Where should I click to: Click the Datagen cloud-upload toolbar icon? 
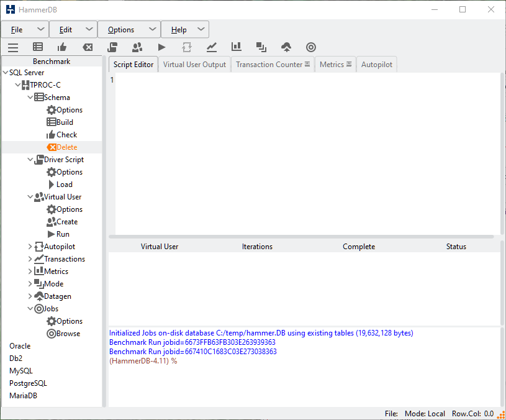click(286, 47)
